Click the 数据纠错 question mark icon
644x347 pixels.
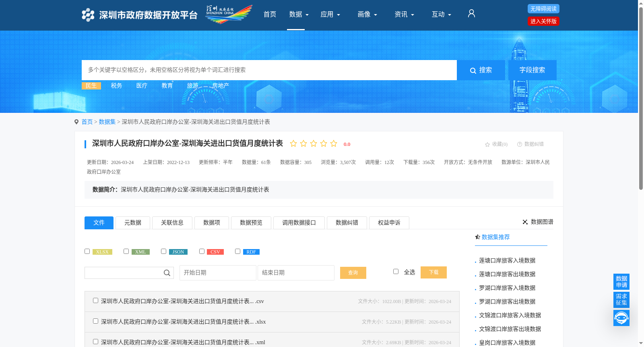click(520, 144)
